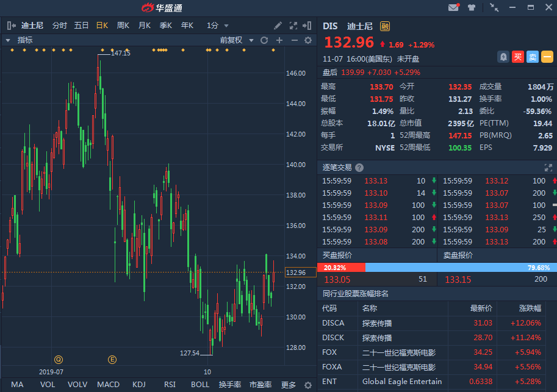Enable the 市盈率 indicator
Viewport: 557px width, 392px height.
(261, 385)
